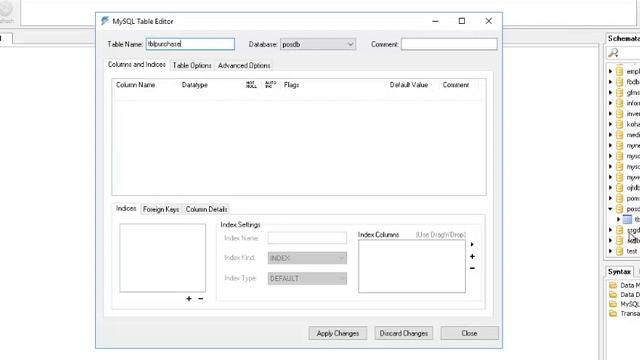640x360 pixels.
Task: Expand the 'infor' schema tree node
Action: [x=611, y=103]
